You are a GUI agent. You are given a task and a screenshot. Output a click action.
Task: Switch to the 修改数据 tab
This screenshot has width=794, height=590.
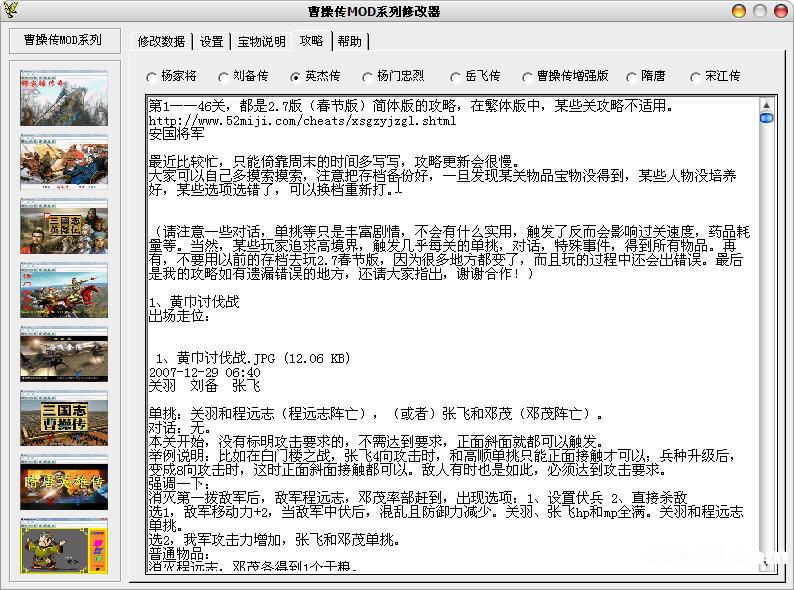[161, 42]
